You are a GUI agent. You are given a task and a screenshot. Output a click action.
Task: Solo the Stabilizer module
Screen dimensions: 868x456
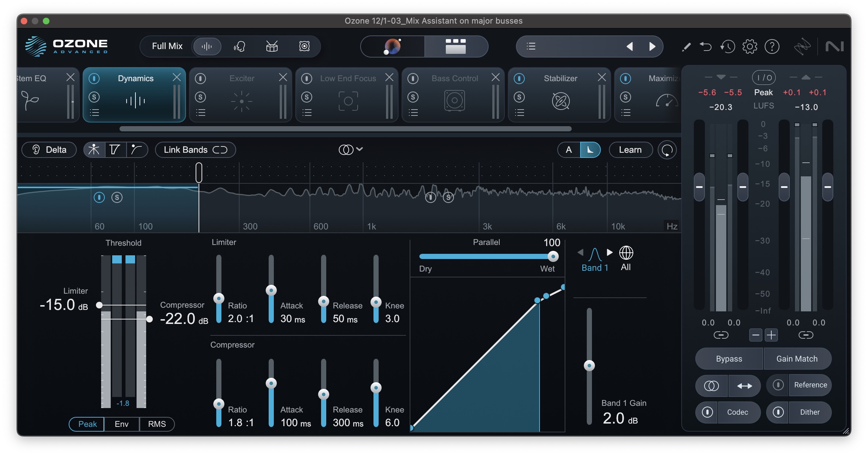coord(519,97)
